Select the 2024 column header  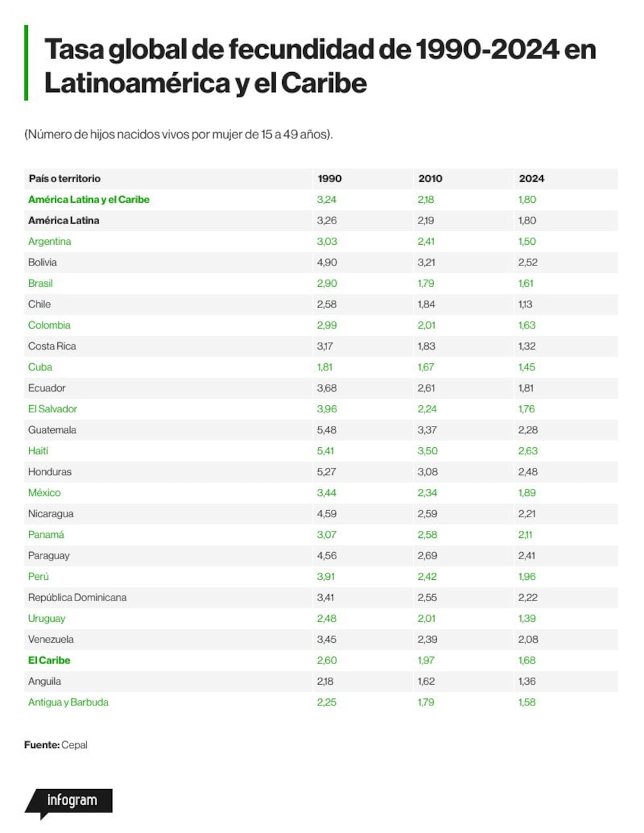(x=531, y=178)
